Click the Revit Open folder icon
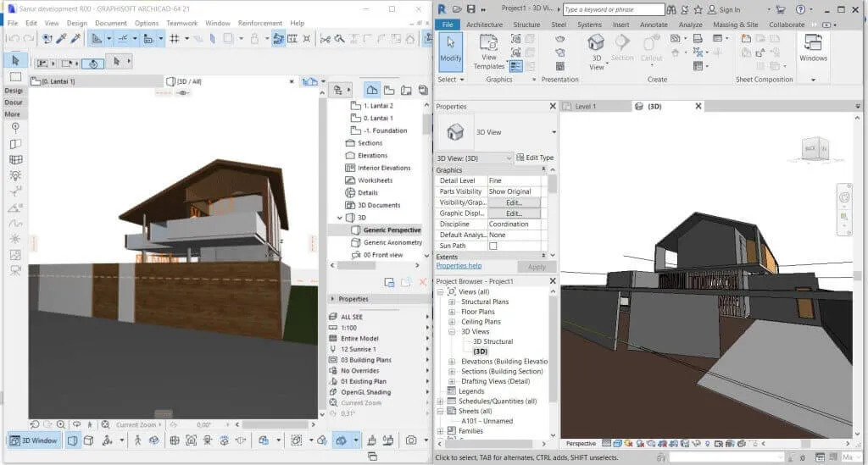The image size is (868, 465). pyautogui.click(x=457, y=9)
